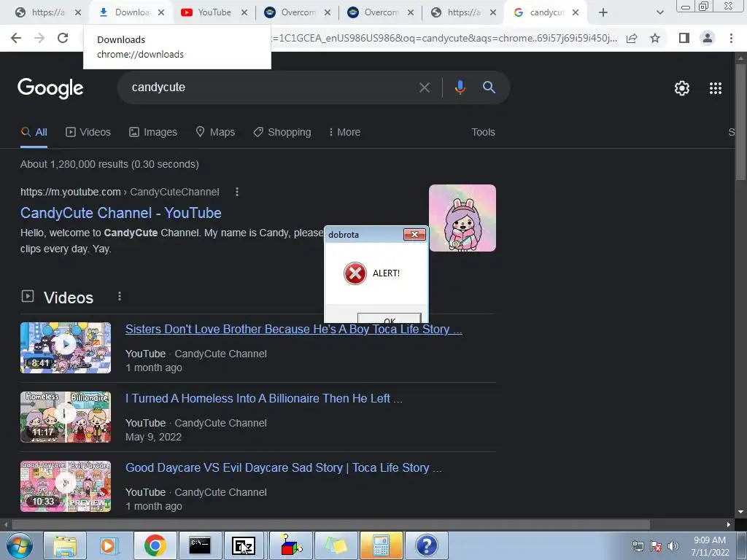Open the Chrome profile avatar icon
747x560 pixels.
tap(708, 38)
